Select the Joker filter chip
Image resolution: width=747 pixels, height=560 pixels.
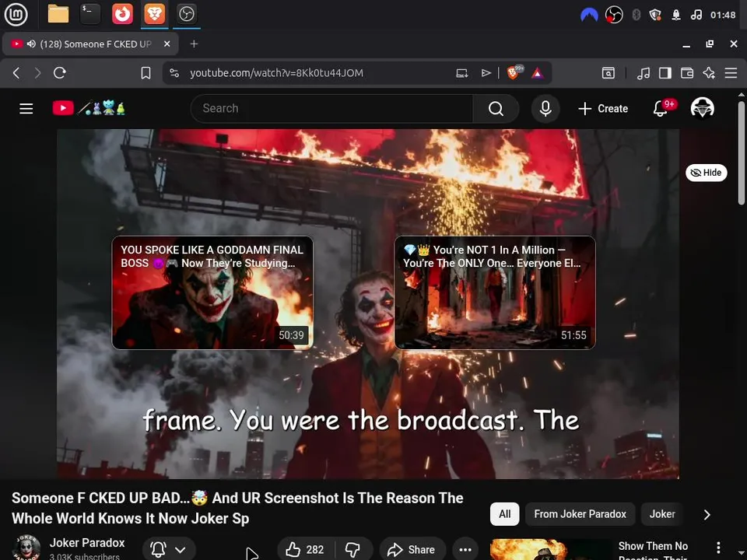click(x=662, y=514)
